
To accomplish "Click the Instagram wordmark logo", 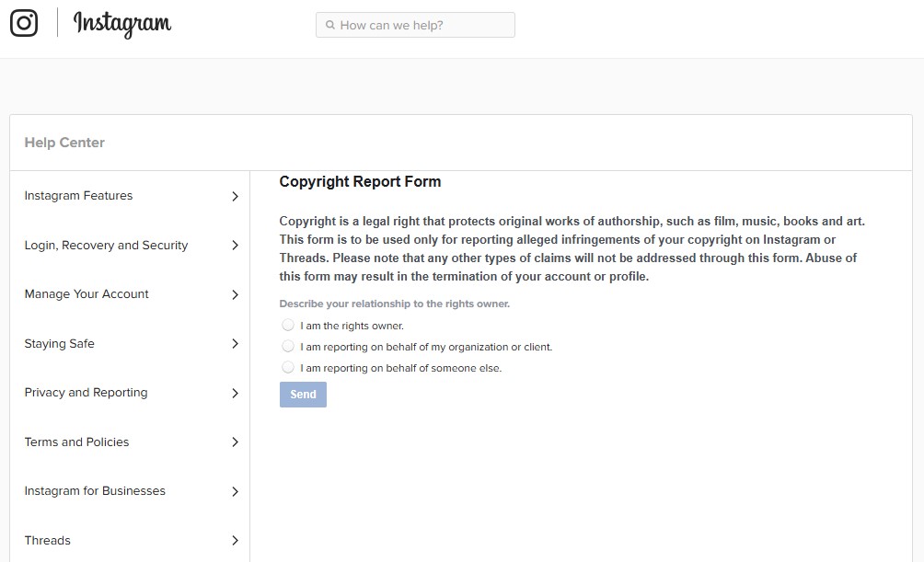I will click(x=121, y=25).
